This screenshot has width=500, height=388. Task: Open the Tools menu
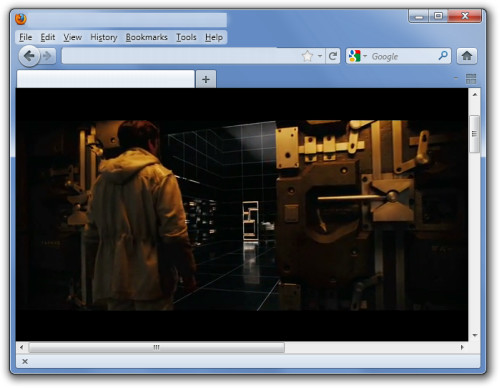186,37
